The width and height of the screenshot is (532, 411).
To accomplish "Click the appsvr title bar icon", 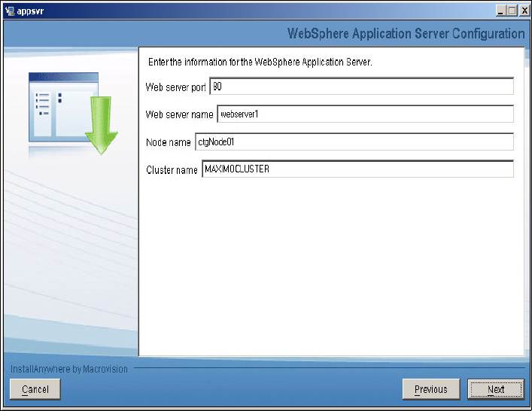I will tap(11, 11).
